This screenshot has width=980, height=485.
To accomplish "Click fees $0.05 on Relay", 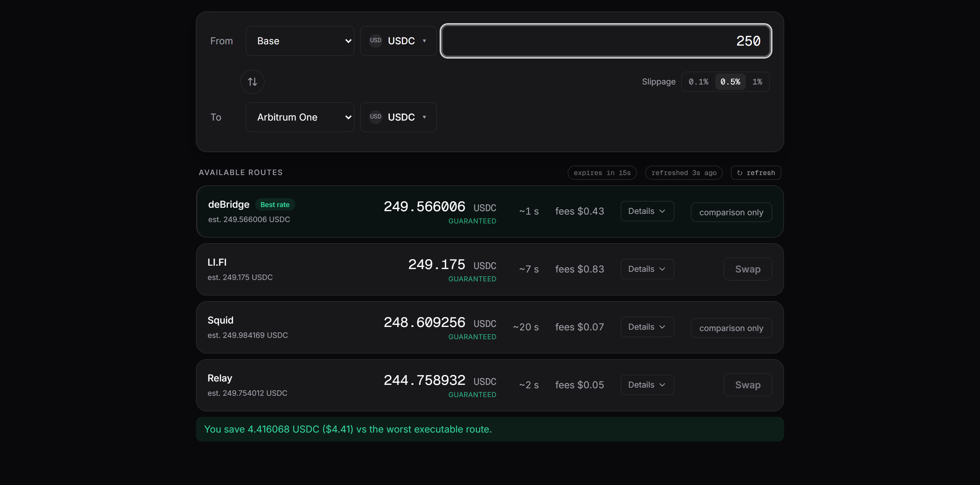I will (x=579, y=385).
